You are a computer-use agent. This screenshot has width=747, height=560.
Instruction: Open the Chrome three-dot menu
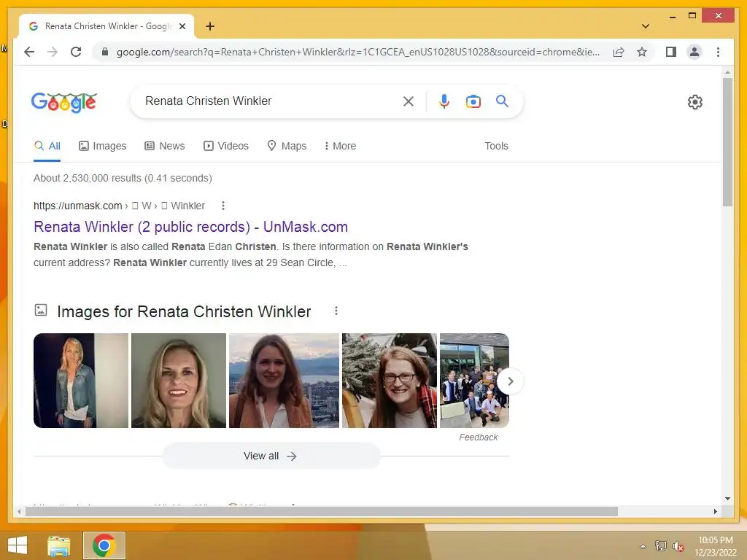[x=718, y=52]
